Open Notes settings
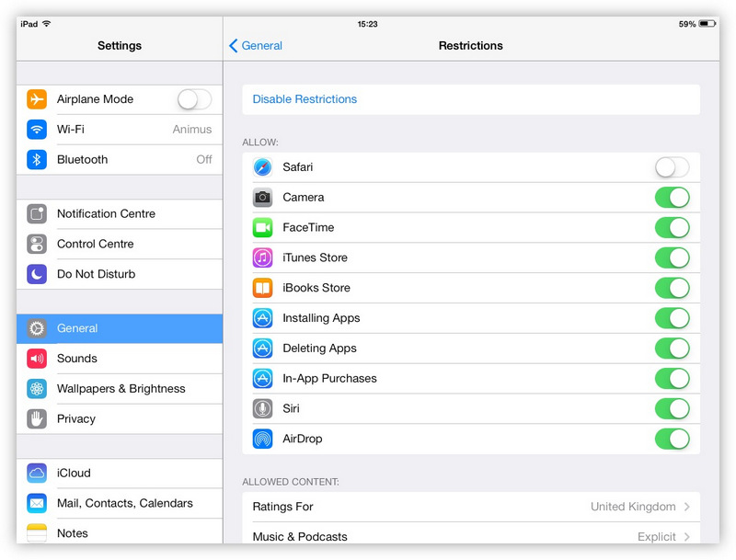 tap(120, 531)
